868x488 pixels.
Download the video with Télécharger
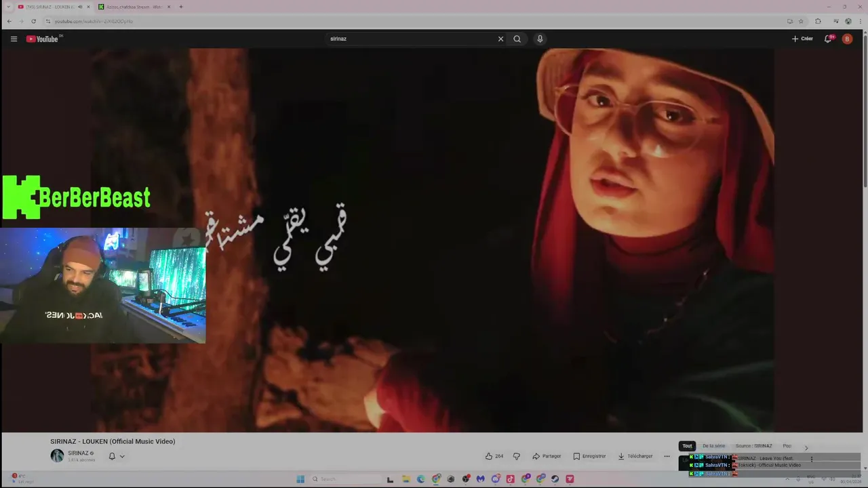635,456
